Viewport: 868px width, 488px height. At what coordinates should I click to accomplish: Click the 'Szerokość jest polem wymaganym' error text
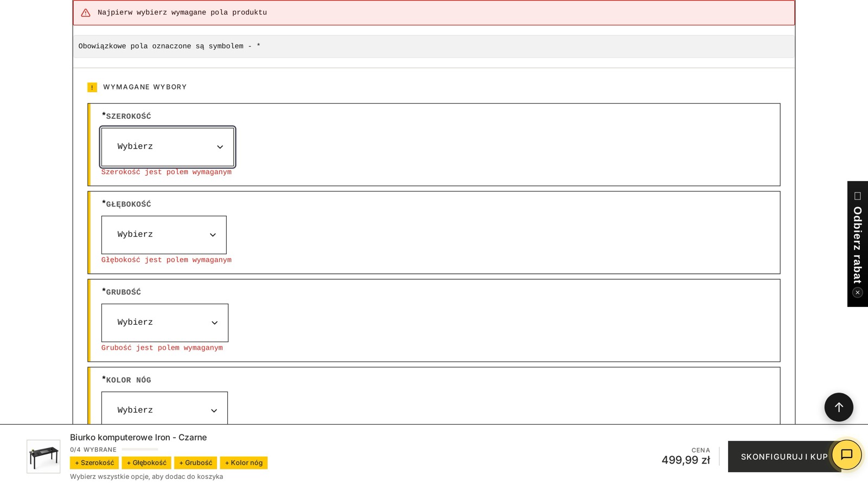click(x=167, y=172)
